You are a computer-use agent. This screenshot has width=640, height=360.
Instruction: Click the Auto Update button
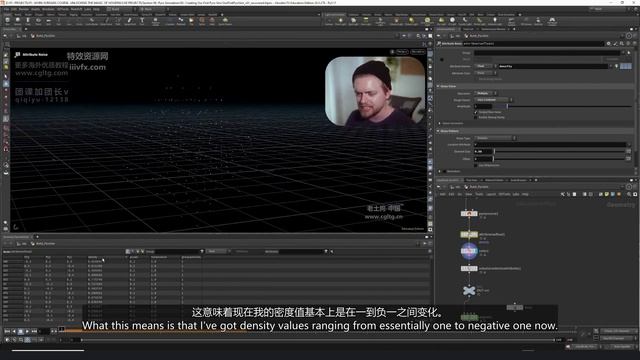[622, 347]
